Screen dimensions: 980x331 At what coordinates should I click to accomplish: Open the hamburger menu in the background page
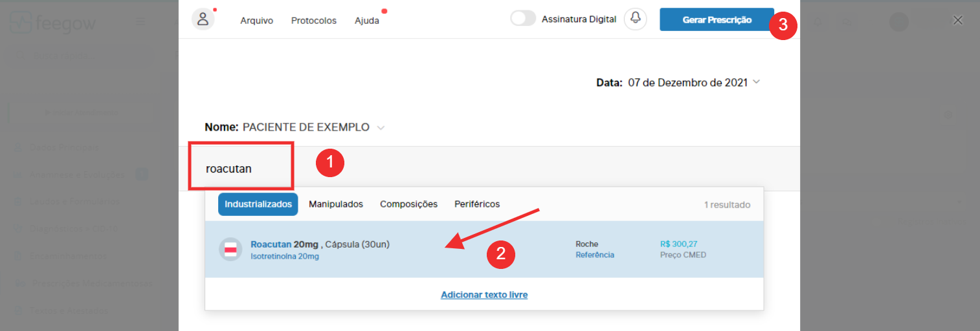140,21
